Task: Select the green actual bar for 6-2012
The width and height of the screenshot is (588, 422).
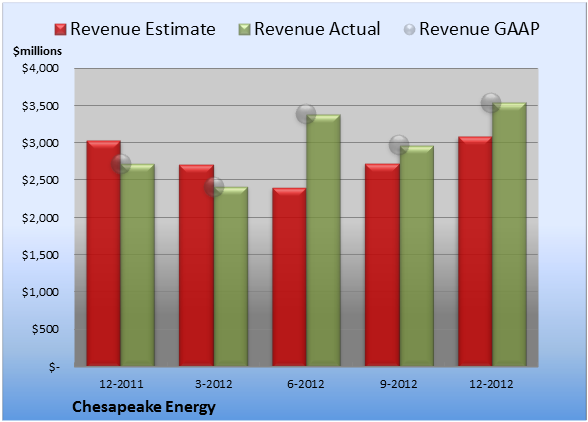Action: point(323,240)
